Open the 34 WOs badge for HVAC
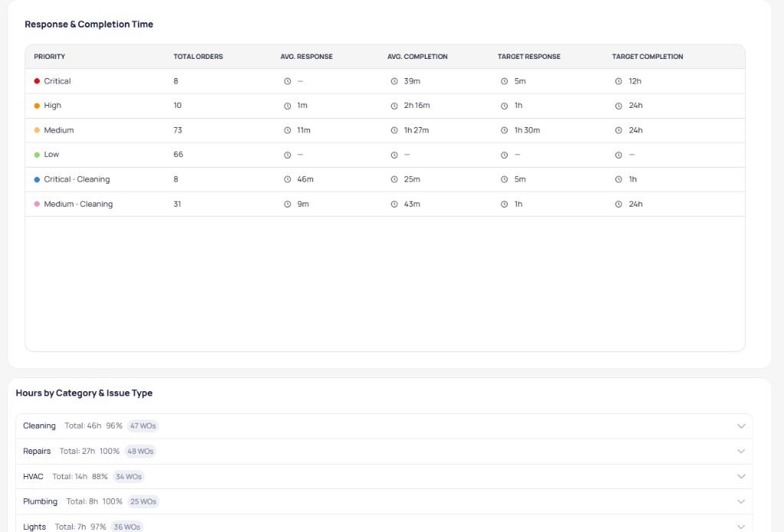The image size is (784, 532). coord(129,476)
